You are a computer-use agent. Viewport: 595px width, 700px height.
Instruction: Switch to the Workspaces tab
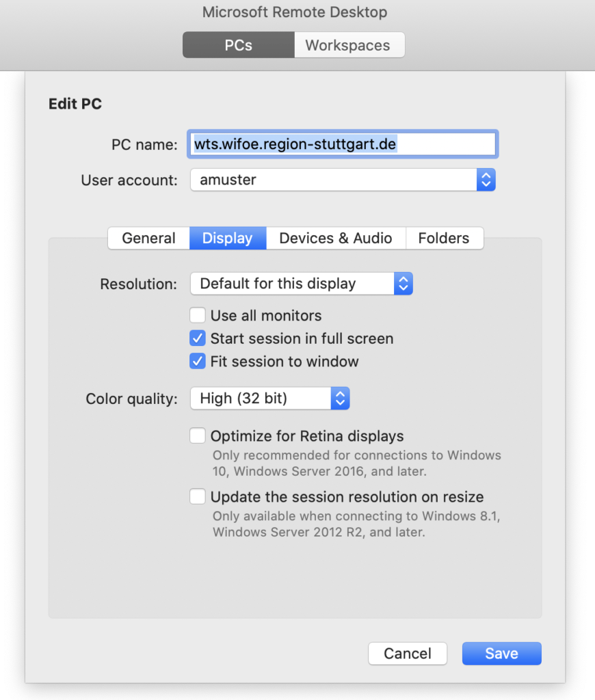pyautogui.click(x=348, y=46)
